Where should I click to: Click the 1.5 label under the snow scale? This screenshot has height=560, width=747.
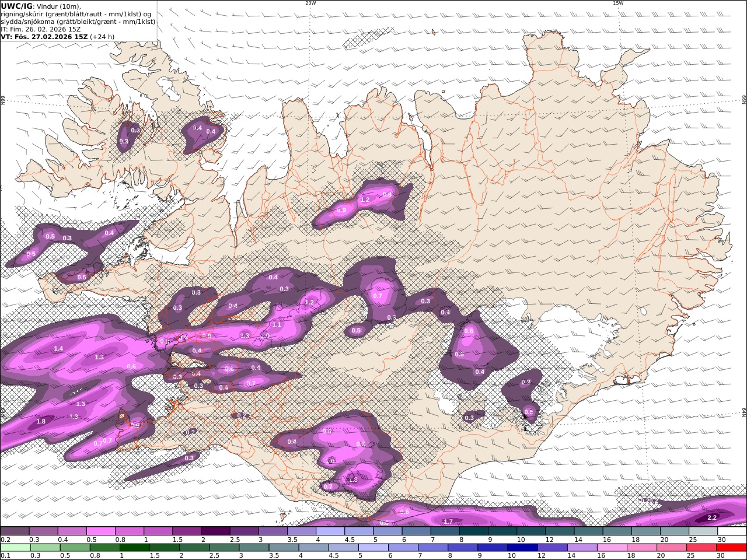(177, 540)
